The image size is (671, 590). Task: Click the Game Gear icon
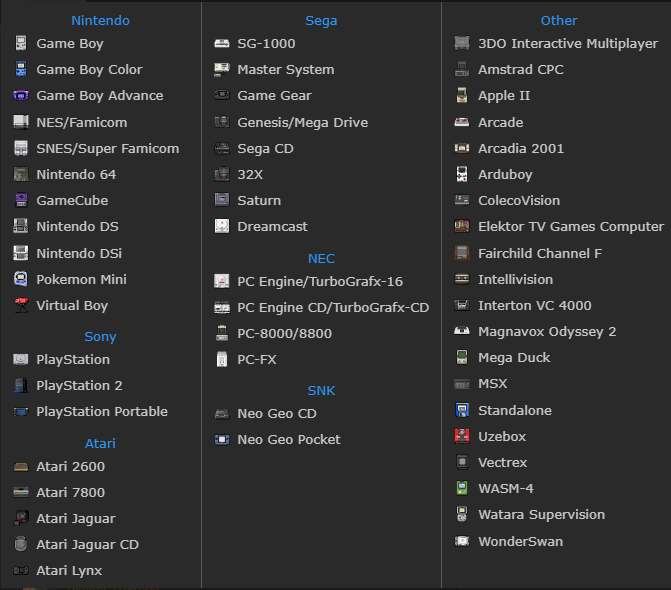tap(222, 95)
